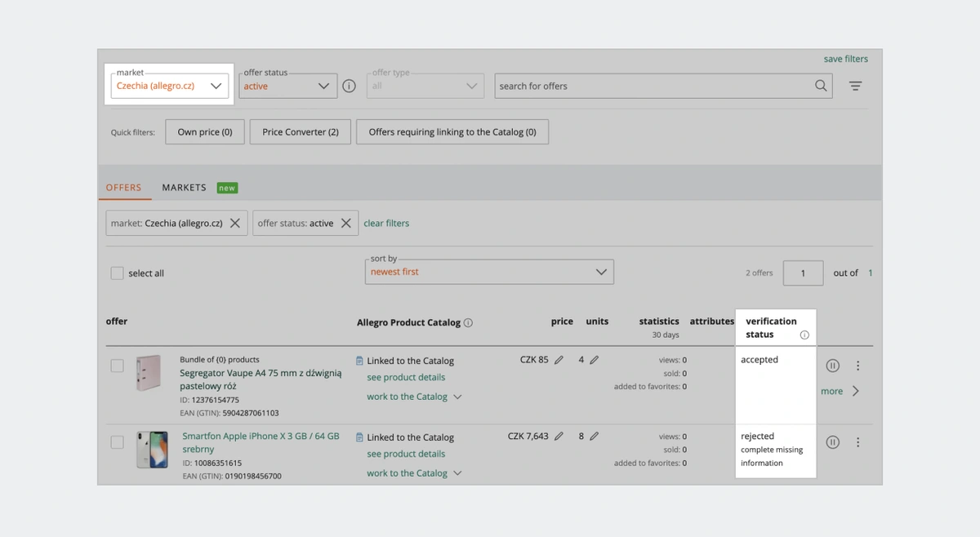Edit price pencil for CZK 85

(x=559, y=359)
